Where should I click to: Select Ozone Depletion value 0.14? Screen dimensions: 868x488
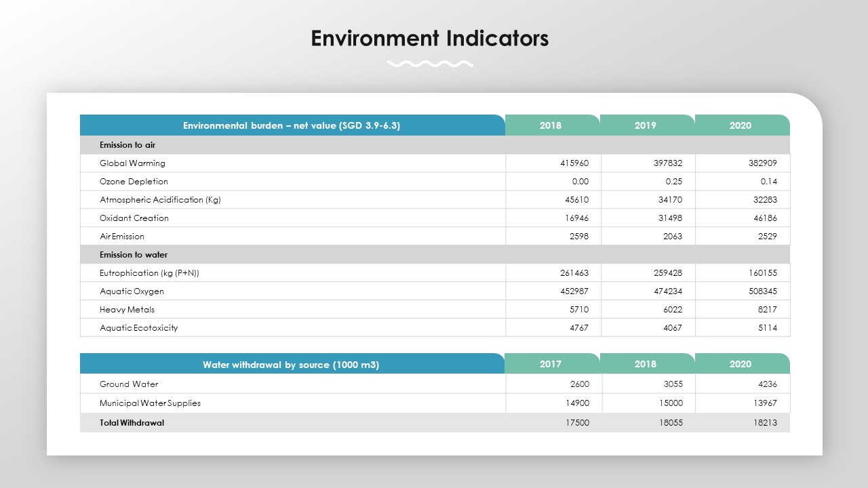pyautogui.click(x=768, y=182)
